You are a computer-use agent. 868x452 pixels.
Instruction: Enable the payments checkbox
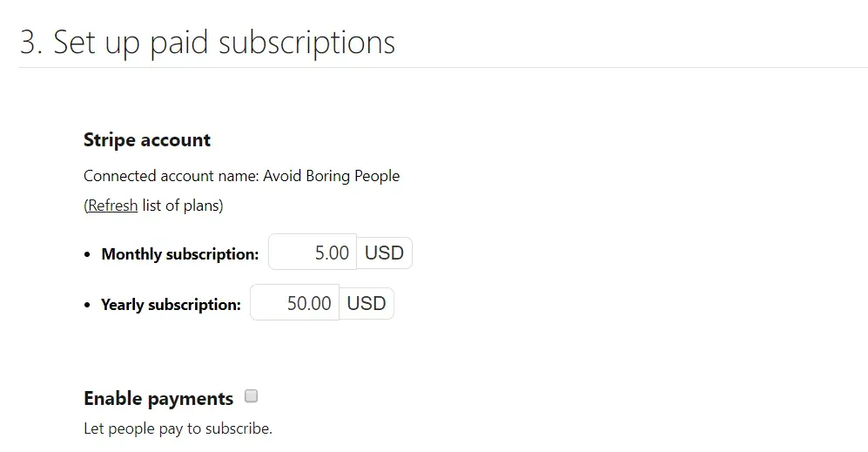click(252, 396)
